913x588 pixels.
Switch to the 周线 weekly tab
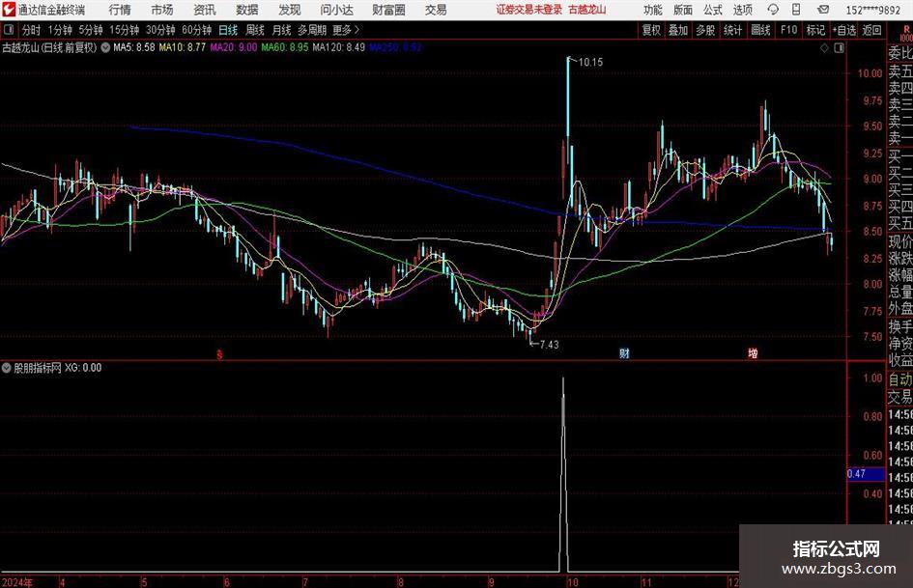click(x=255, y=30)
